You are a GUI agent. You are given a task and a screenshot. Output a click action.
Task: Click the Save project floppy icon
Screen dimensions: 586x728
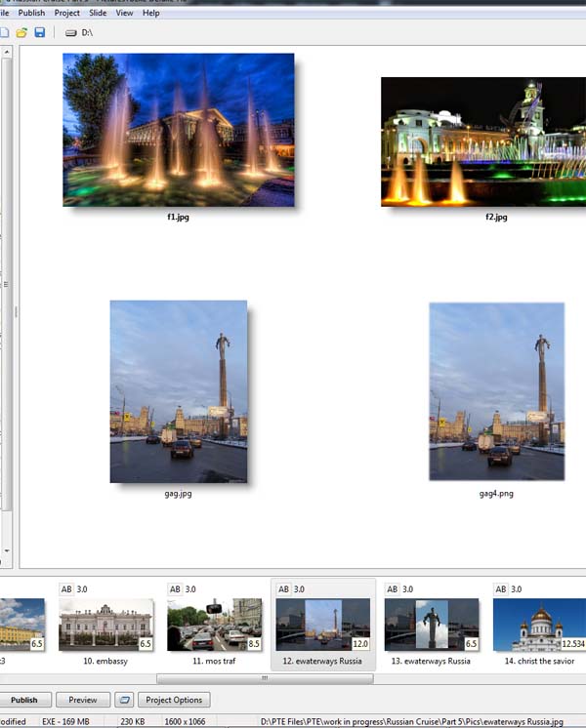[40, 32]
